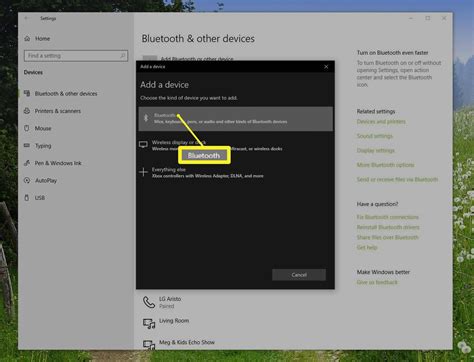The height and width of the screenshot is (362, 474).
Task: Click the pen sidebar icon
Action: click(x=27, y=163)
